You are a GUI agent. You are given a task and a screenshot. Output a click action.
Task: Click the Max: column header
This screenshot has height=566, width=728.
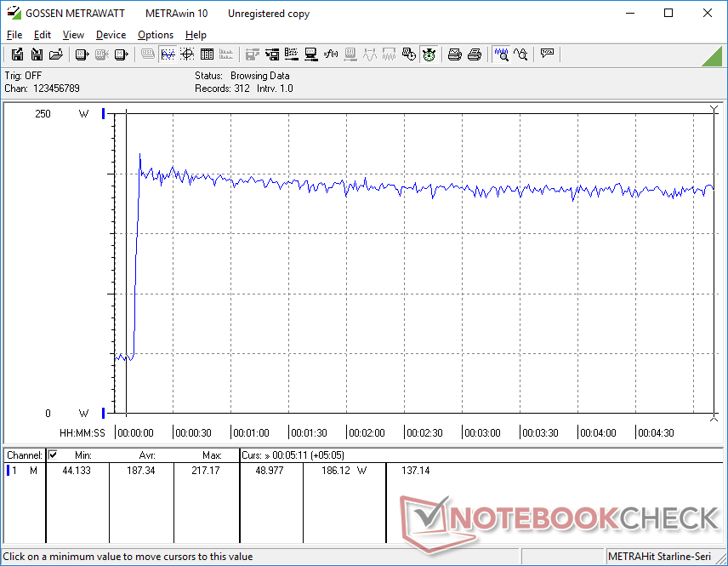click(212, 455)
